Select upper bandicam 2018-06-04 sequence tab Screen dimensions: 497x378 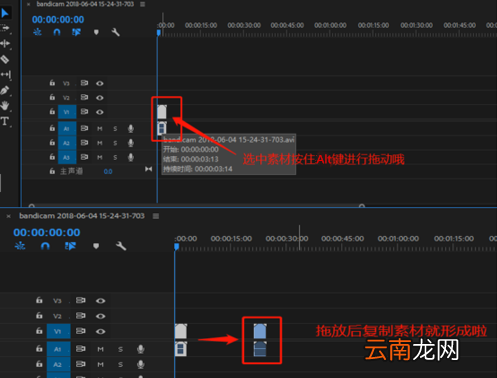(85, 4)
